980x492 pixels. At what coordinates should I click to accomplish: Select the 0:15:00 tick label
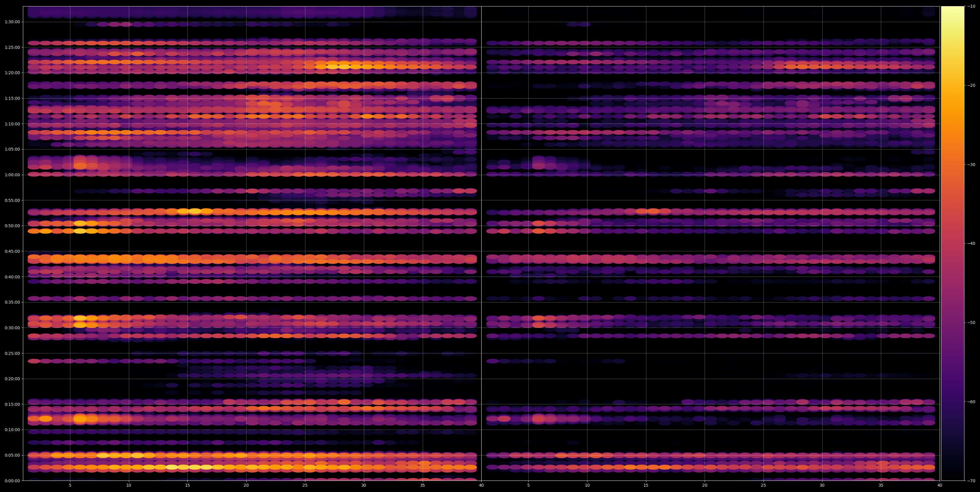12,404
